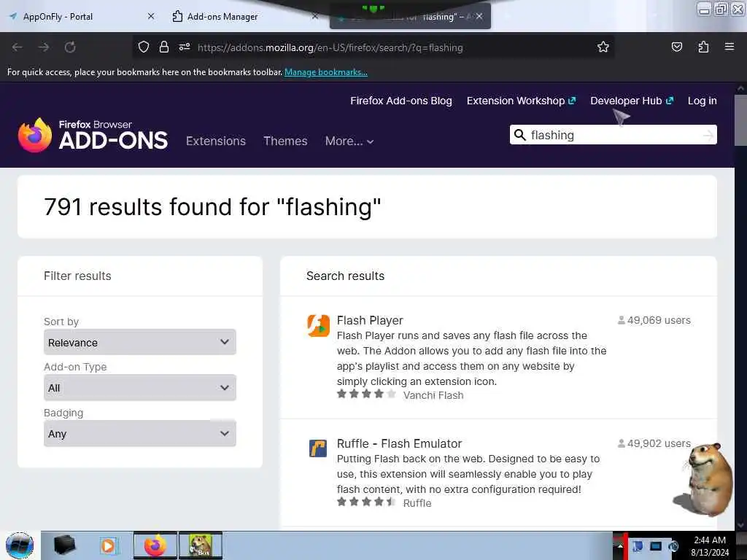The image size is (747, 560).
Task: Open the Sort by Relevance dropdown
Action: (x=139, y=342)
